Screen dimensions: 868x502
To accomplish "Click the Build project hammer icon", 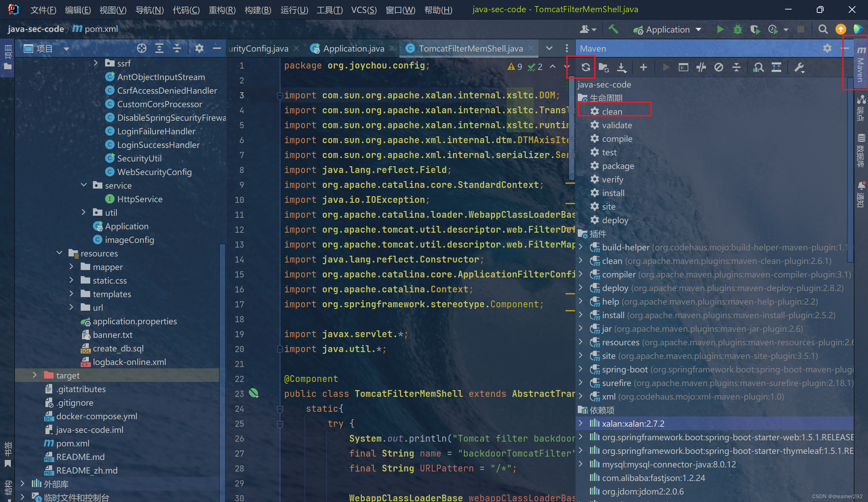I will [x=613, y=30].
